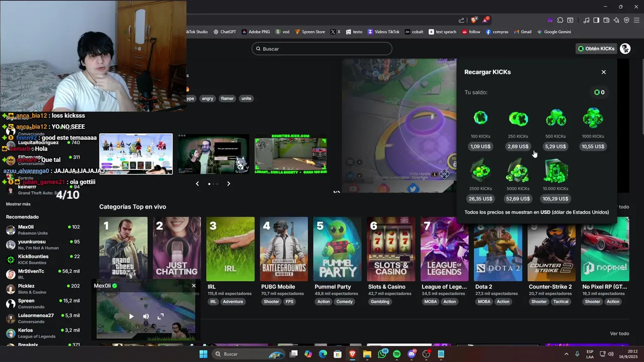Open the Counter-Strike 2 category card
This screenshot has height=362, width=644.
551,249
